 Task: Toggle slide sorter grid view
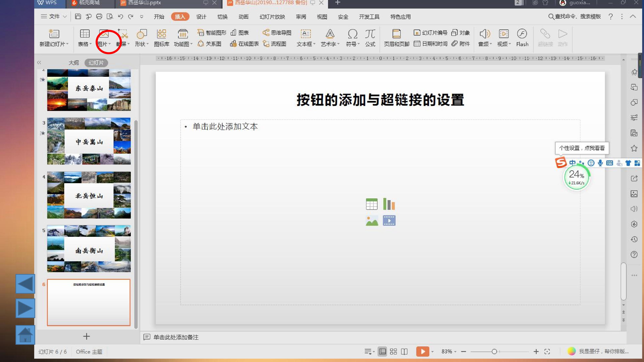tap(393, 351)
